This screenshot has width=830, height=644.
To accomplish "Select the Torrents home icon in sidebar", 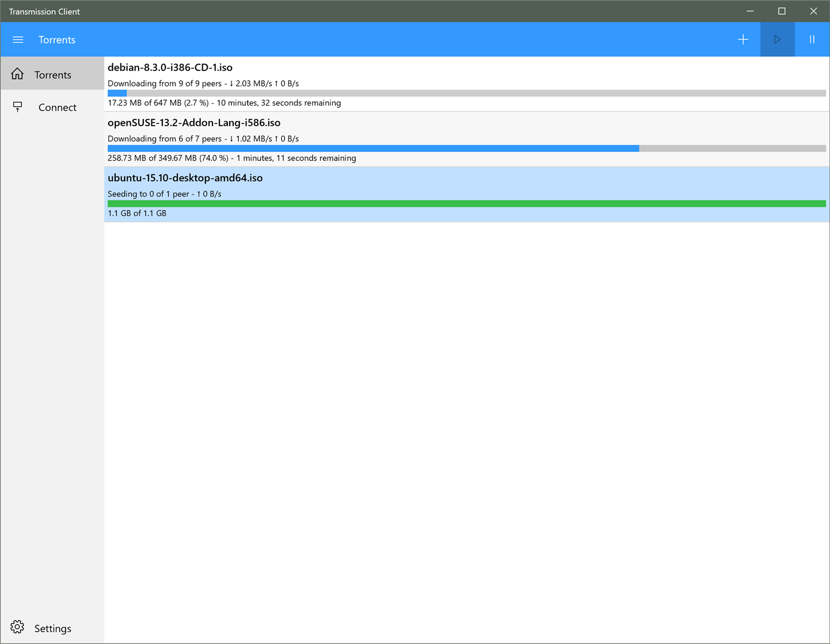I will (x=17, y=74).
